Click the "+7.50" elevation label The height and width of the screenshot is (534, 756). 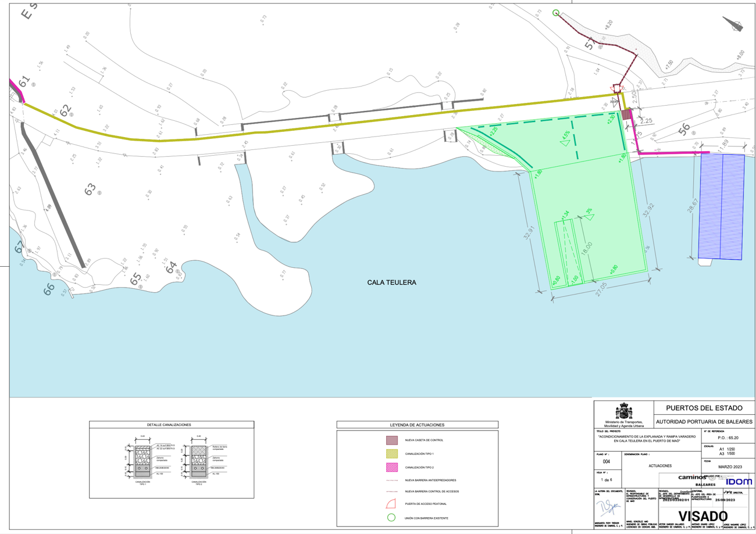point(669,65)
